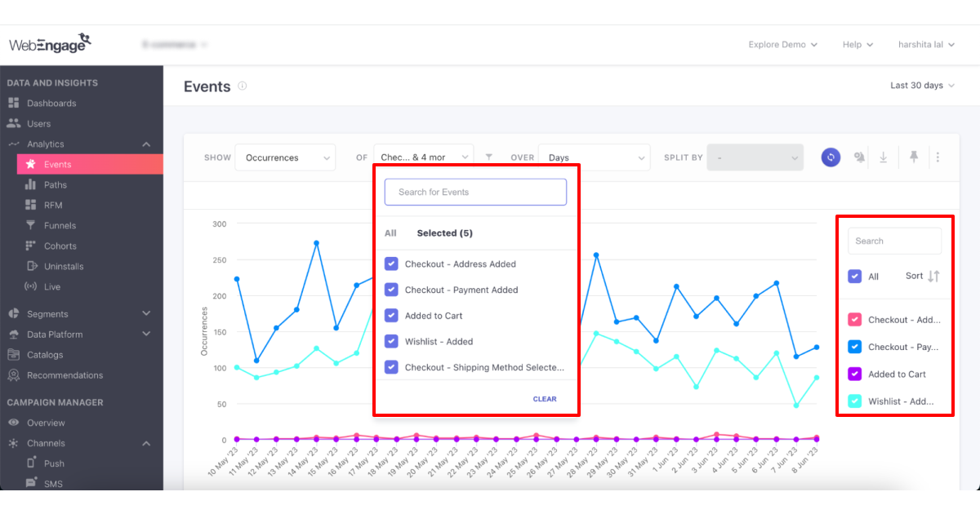Open the Explore Demo menu

pos(782,45)
